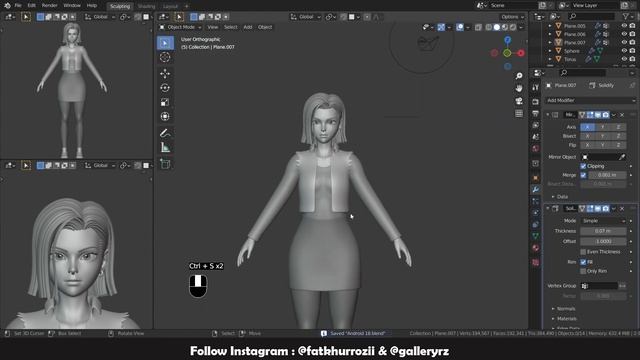640x360 pixels.
Task: Toggle the Clipping checkbox
Action: [583, 166]
